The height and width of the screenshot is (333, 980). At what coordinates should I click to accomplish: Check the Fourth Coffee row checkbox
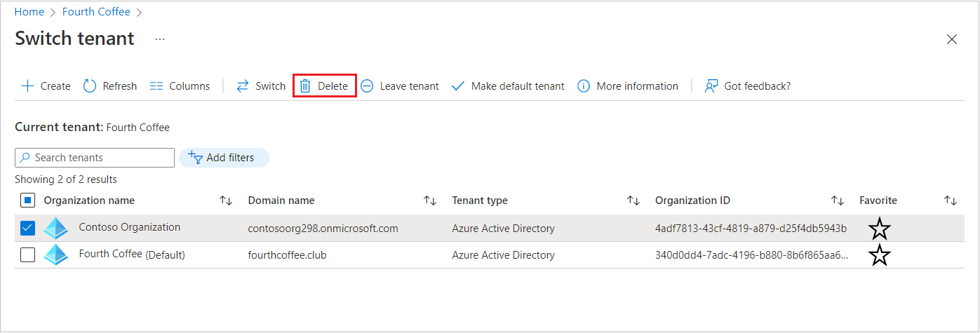[27, 255]
